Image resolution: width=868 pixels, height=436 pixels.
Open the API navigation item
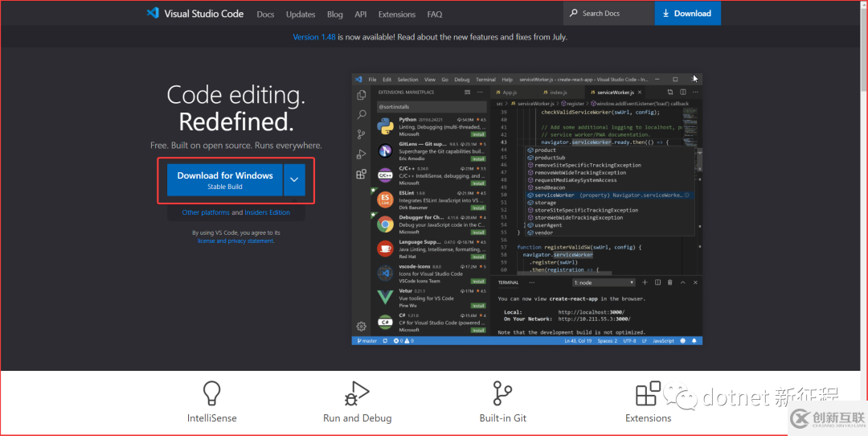(x=360, y=14)
